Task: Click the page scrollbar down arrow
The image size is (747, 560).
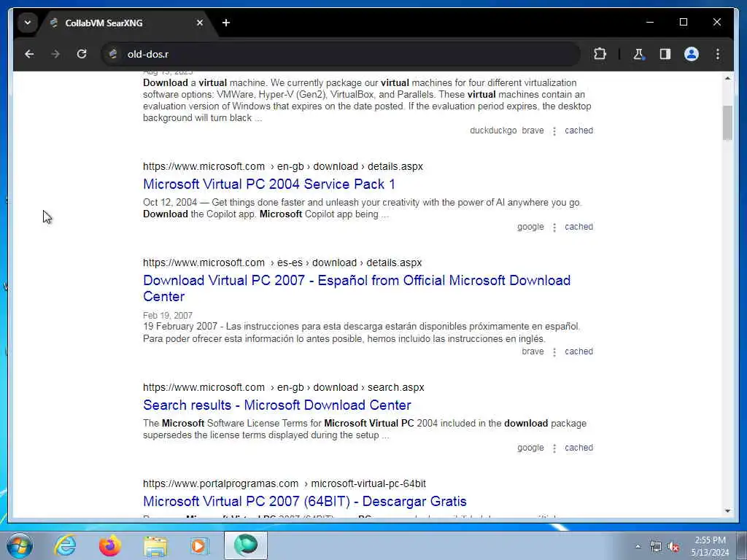Action: click(x=727, y=511)
